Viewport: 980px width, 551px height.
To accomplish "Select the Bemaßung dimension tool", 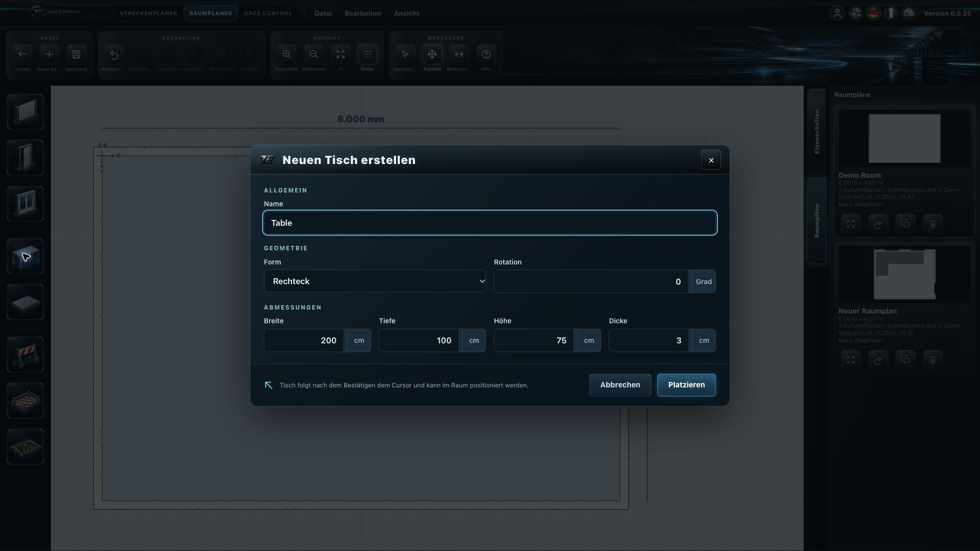I will coord(459,54).
